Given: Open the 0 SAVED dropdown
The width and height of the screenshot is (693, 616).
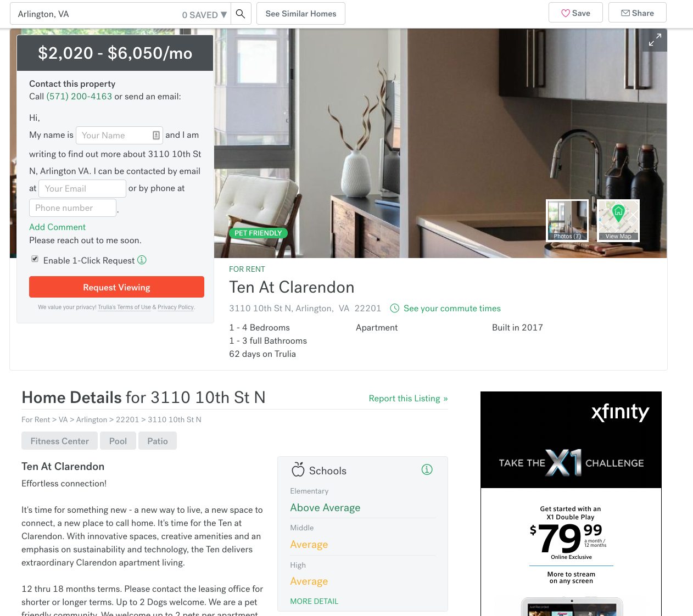Looking at the screenshot, I should 204,15.
